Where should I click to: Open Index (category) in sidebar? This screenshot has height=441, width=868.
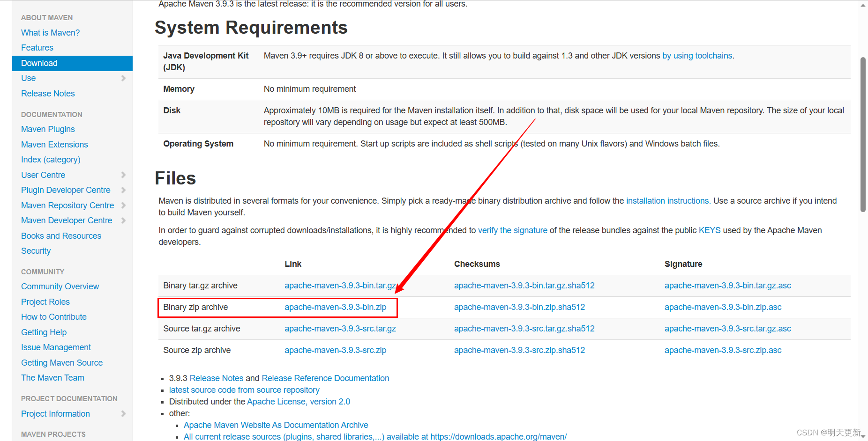click(x=51, y=160)
